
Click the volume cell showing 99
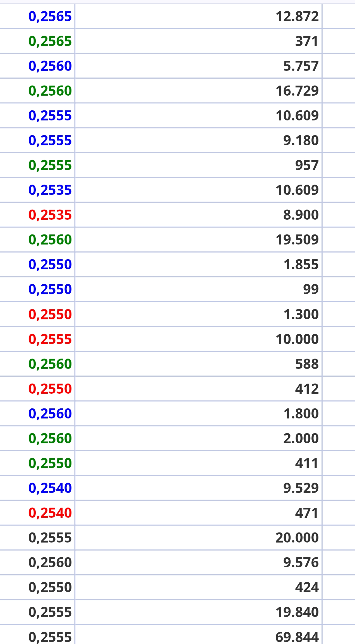point(311,289)
